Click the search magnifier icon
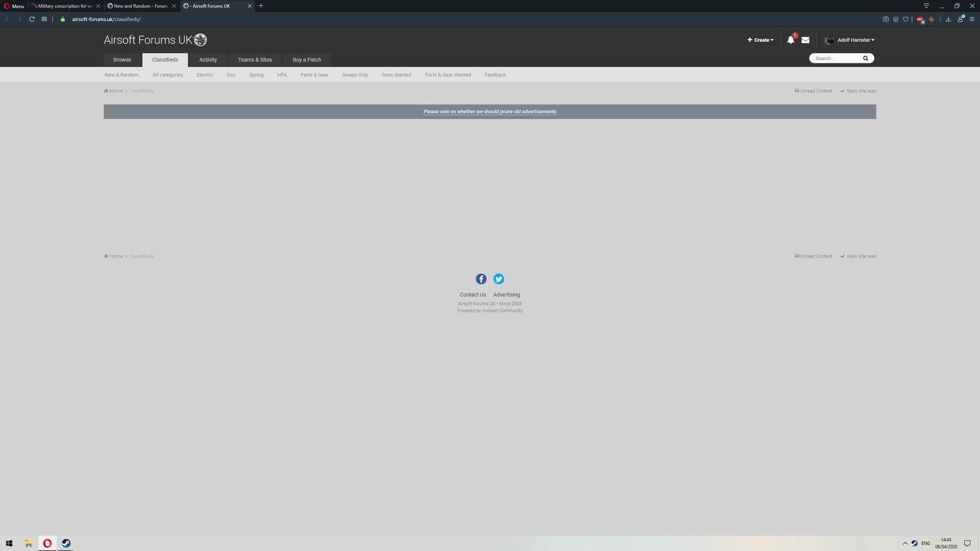The height and width of the screenshot is (551, 980). click(866, 58)
